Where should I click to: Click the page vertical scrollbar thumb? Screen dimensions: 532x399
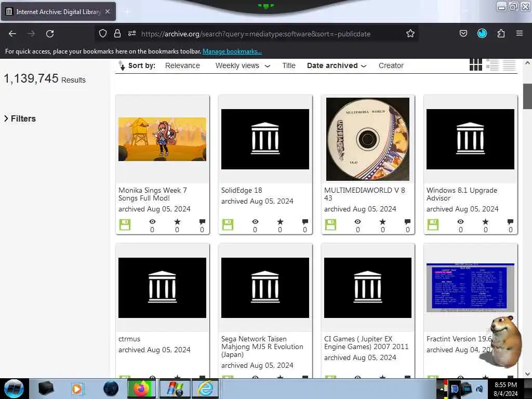click(x=527, y=96)
